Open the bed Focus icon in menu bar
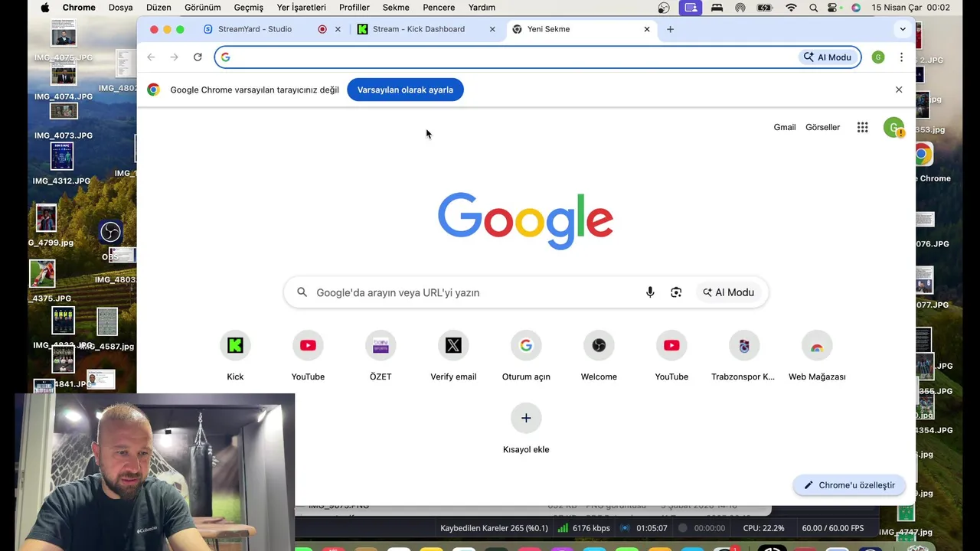980x551 pixels. 717,8
